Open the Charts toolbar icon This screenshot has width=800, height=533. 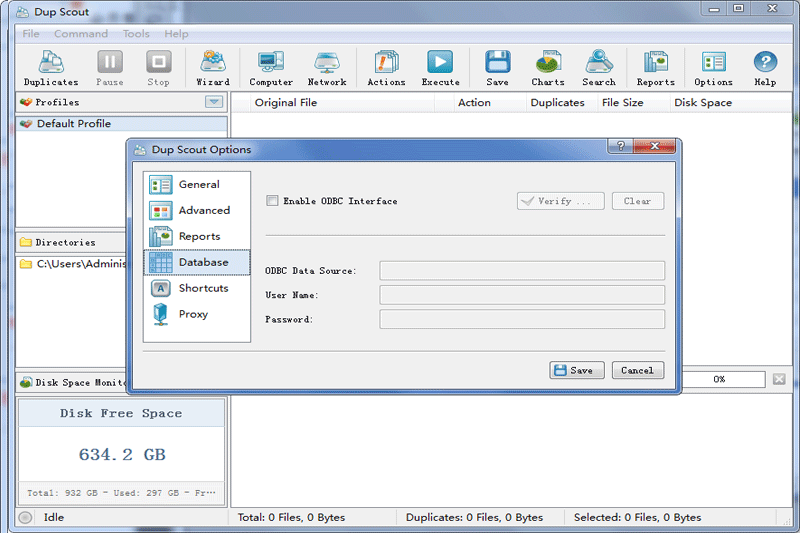point(548,68)
